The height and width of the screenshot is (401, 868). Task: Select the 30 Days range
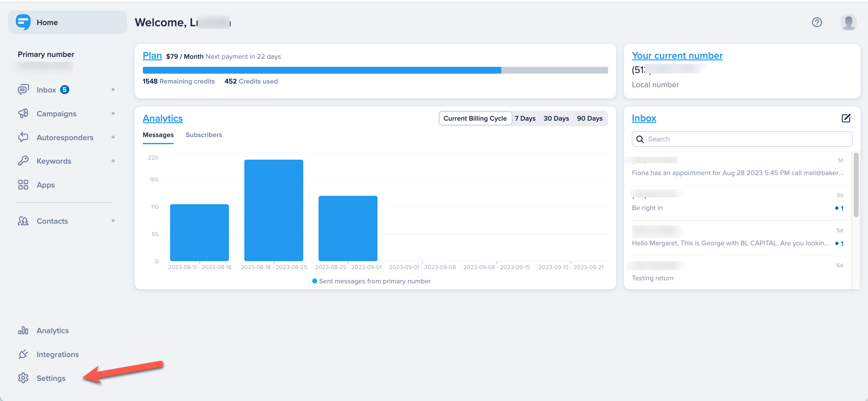(x=556, y=119)
